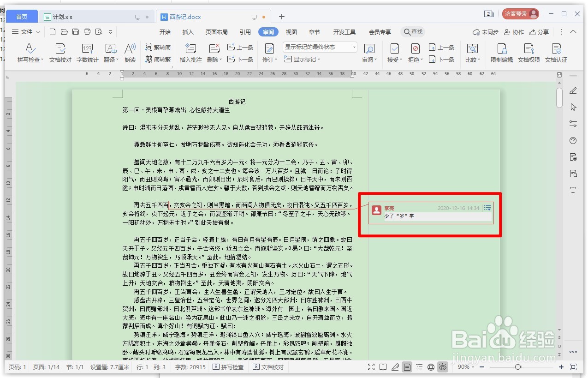Enable full screen view from status bar
The width and height of the screenshot is (588, 378).
click(371, 367)
